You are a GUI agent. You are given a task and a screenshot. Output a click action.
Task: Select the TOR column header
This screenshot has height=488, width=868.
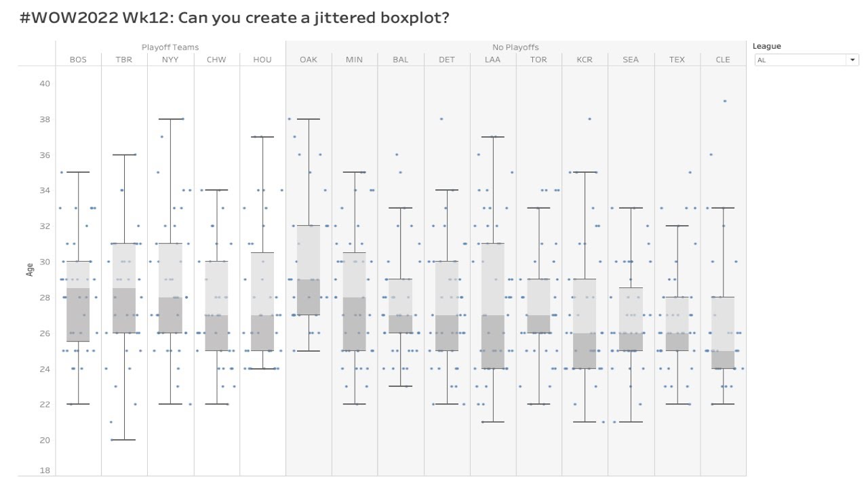coord(538,60)
